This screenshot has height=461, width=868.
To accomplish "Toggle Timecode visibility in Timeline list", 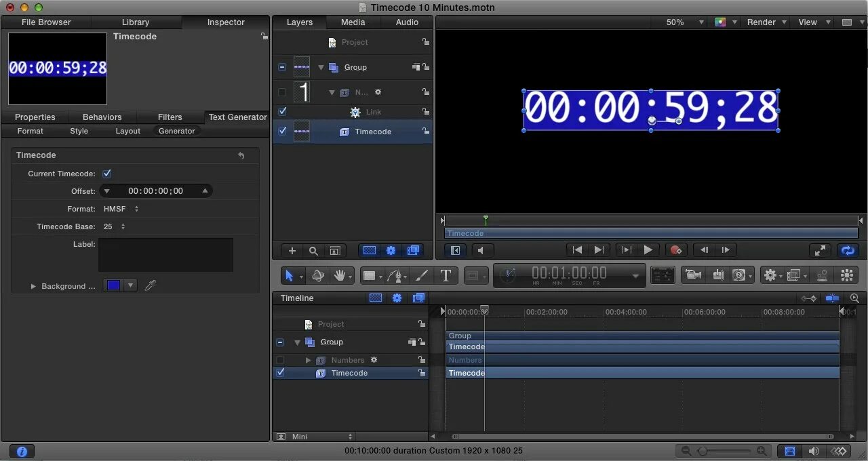I will coord(280,372).
